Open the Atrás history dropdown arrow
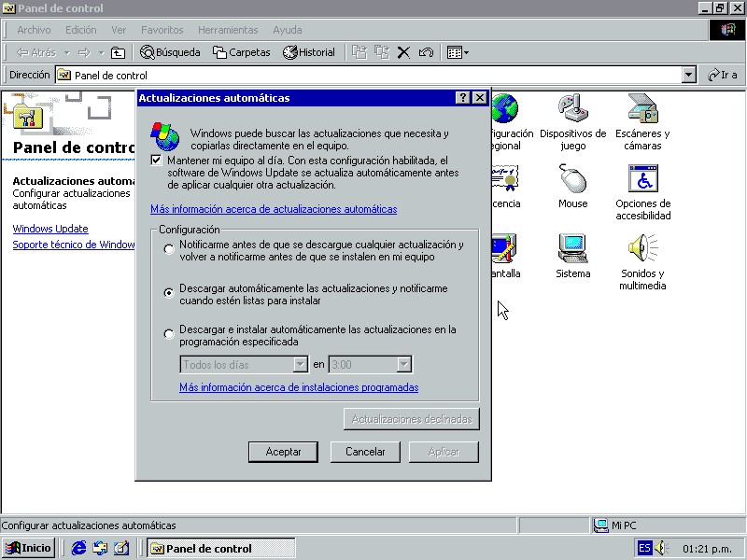The width and height of the screenshot is (747, 560). coord(67,52)
